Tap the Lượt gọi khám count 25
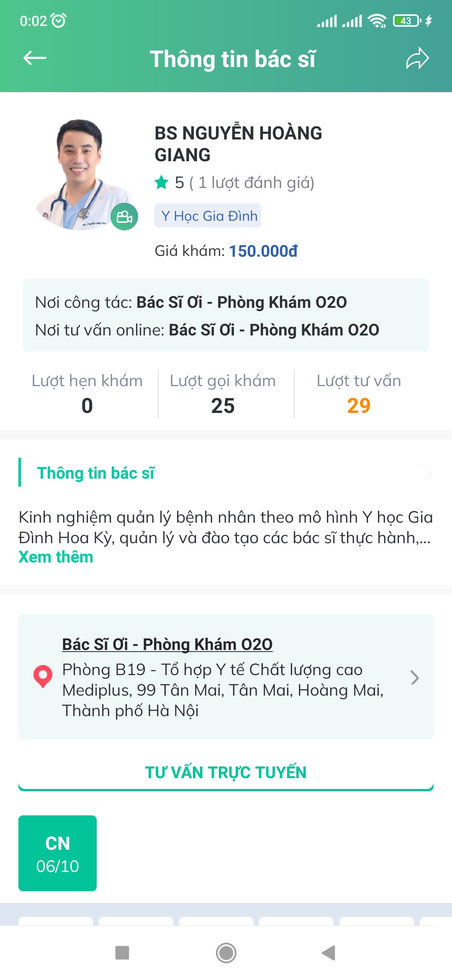Image resolution: width=452 pixels, height=980 pixels. [x=223, y=405]
